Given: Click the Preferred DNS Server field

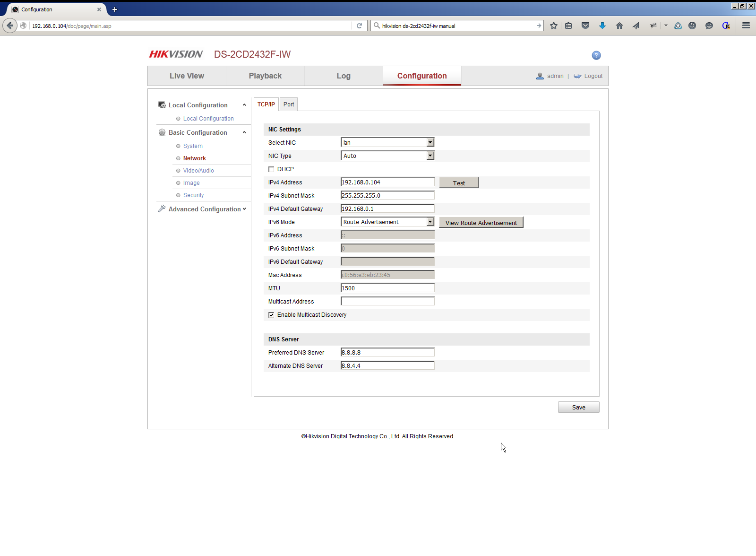Looking at the screenshot, I should [x=387, y=352].
